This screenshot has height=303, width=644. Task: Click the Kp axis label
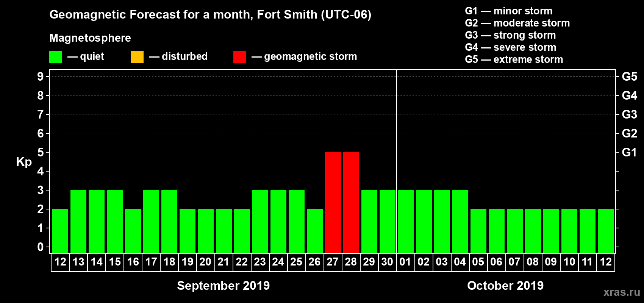point(24,162)
